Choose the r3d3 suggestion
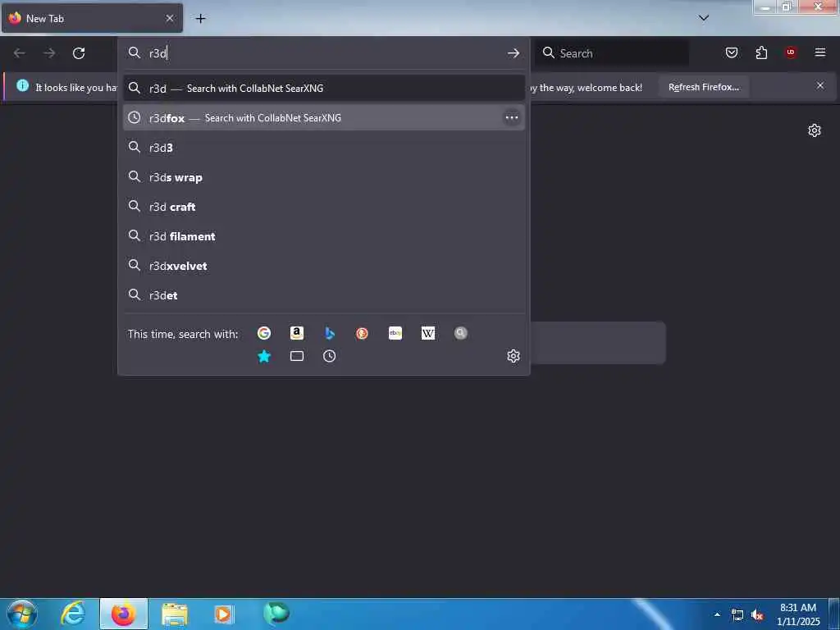The width and height of the screenshot is (840, 630). tap(323, 148)
